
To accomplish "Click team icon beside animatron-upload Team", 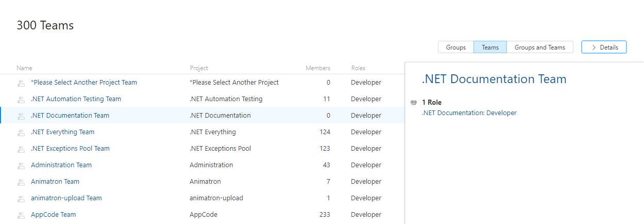I will coord(21,199).
